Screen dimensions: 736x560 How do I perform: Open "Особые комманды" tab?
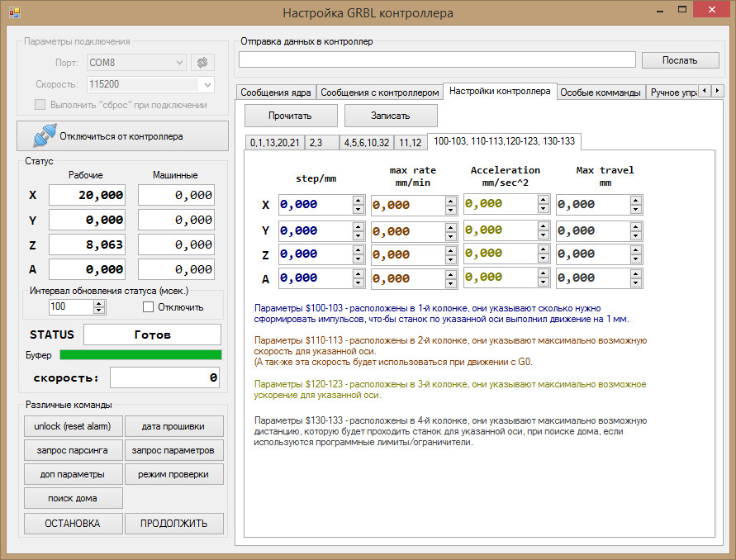pos(601,93)
